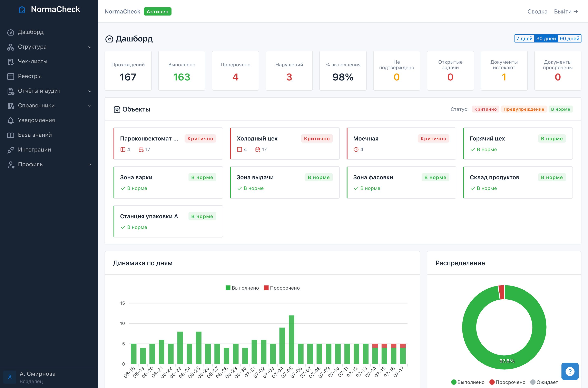Click the База знаний open-book icon
This screenshot has width=588, height=388.
tap(11, 135)
